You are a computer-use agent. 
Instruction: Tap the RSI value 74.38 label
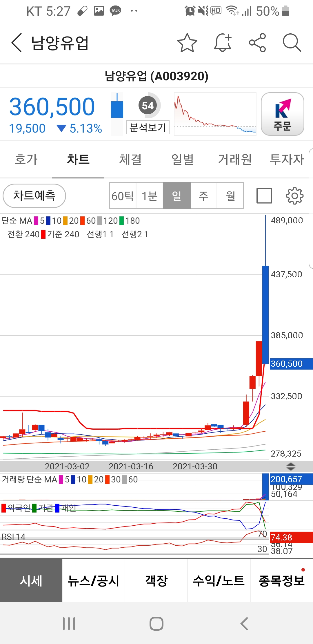291,538
